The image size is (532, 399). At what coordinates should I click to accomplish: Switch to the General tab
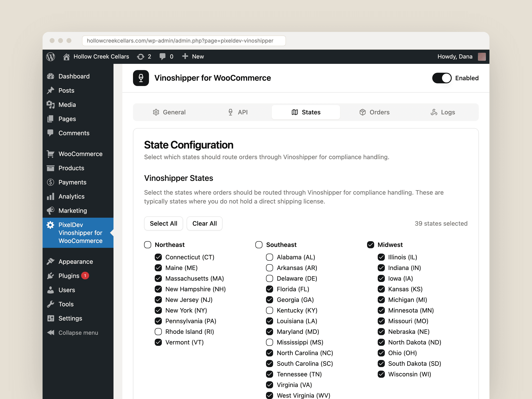tap(169, 112)
